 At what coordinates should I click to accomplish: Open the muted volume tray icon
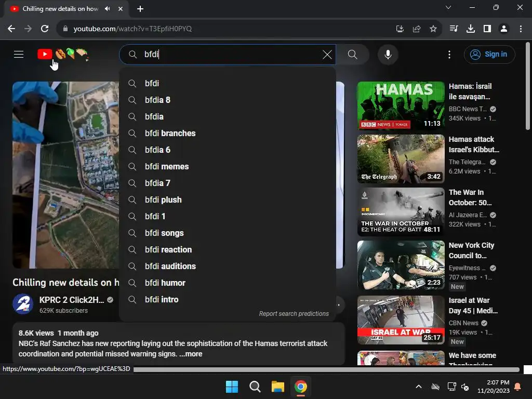[465, 387]
